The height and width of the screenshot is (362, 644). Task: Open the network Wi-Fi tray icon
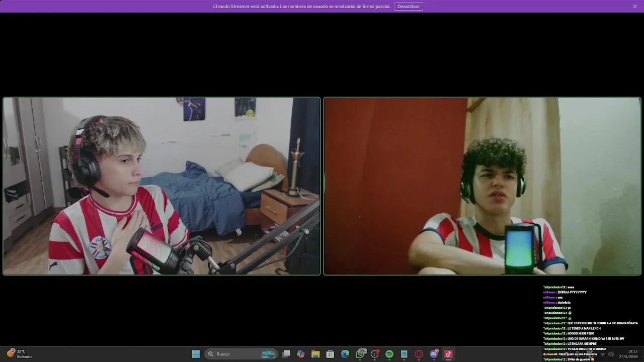click(x=603, y=354)
